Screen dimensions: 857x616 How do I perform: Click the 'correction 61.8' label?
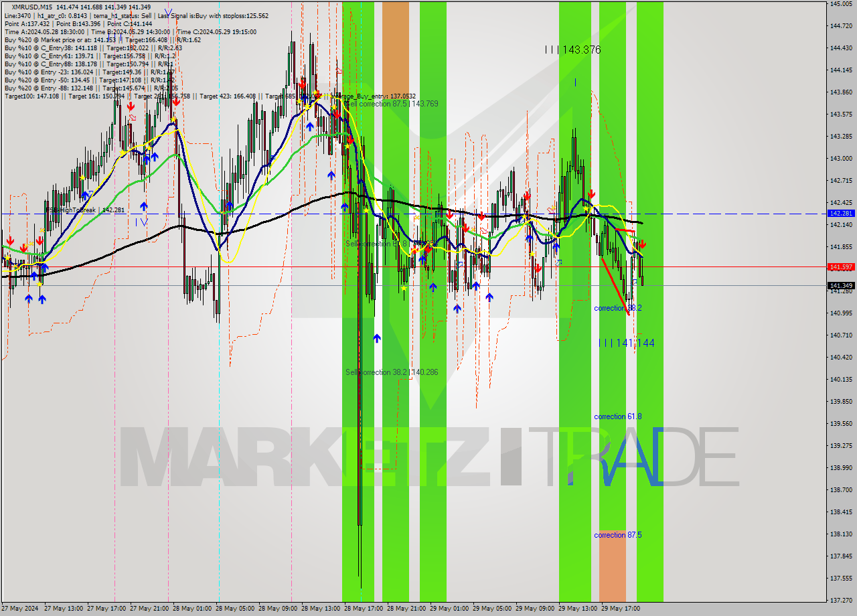617,416
